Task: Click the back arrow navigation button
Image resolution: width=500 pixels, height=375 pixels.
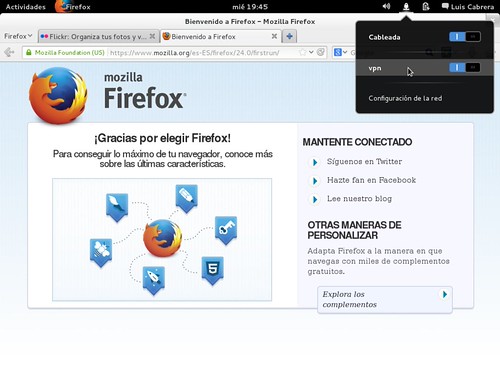Action: pos(9,52)
